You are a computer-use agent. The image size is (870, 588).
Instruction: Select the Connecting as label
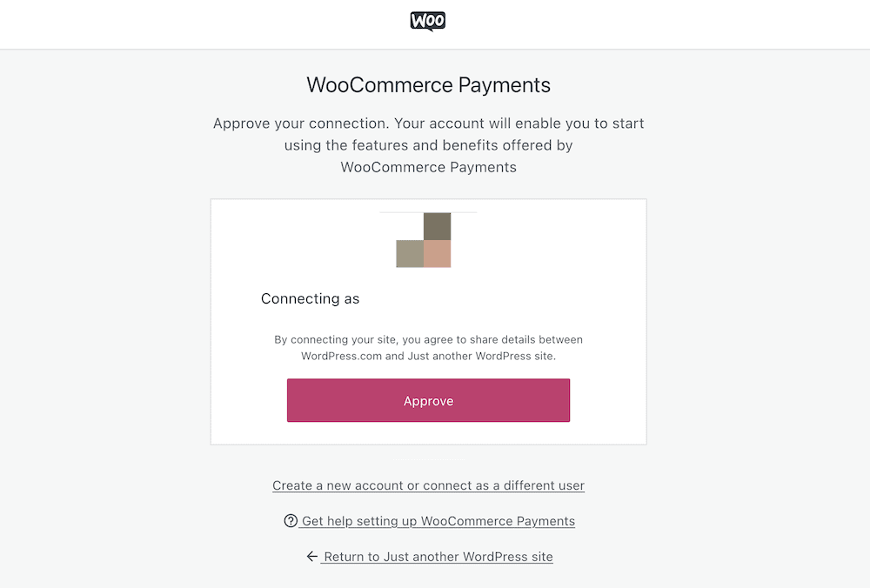coord(310,298)
